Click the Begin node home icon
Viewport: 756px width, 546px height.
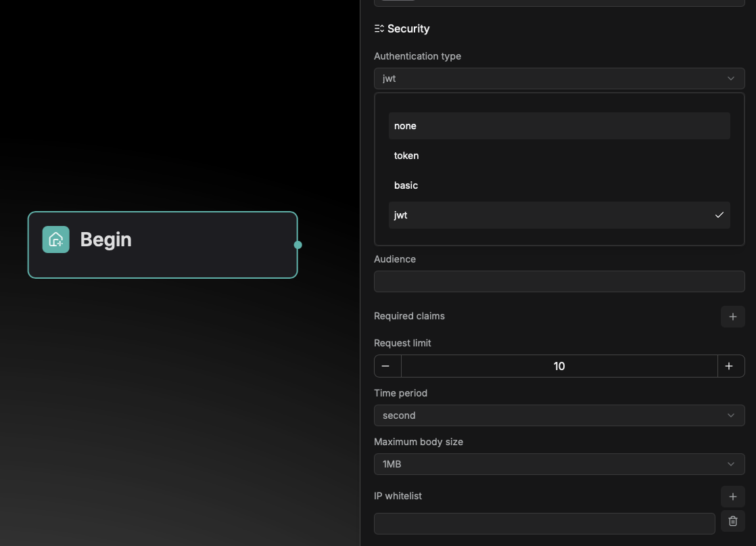point(56,240)
